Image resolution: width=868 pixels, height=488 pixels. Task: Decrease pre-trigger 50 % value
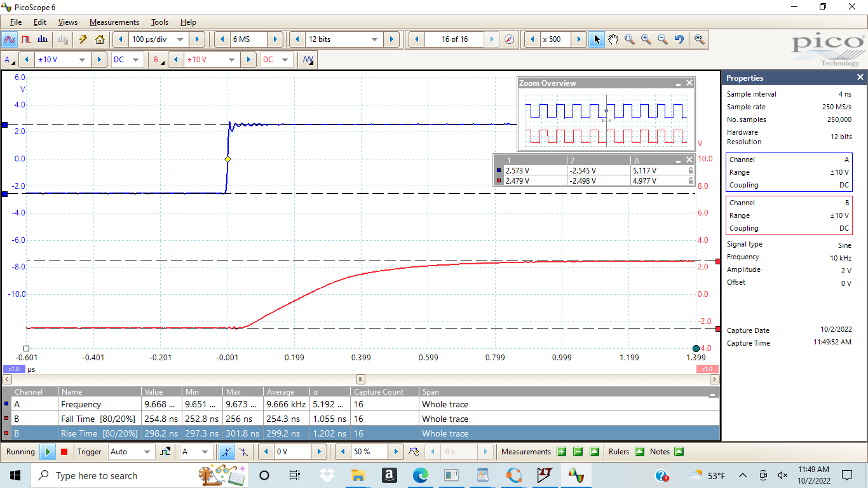click(342, 452)
